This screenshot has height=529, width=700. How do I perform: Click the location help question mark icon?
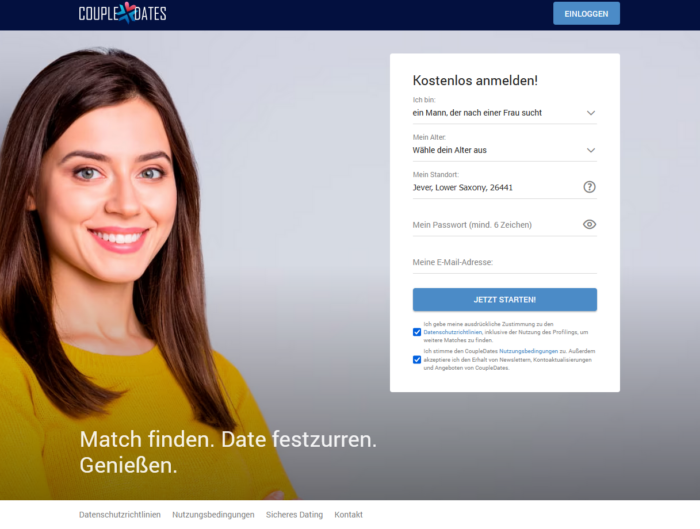click(x=589, y=187)
